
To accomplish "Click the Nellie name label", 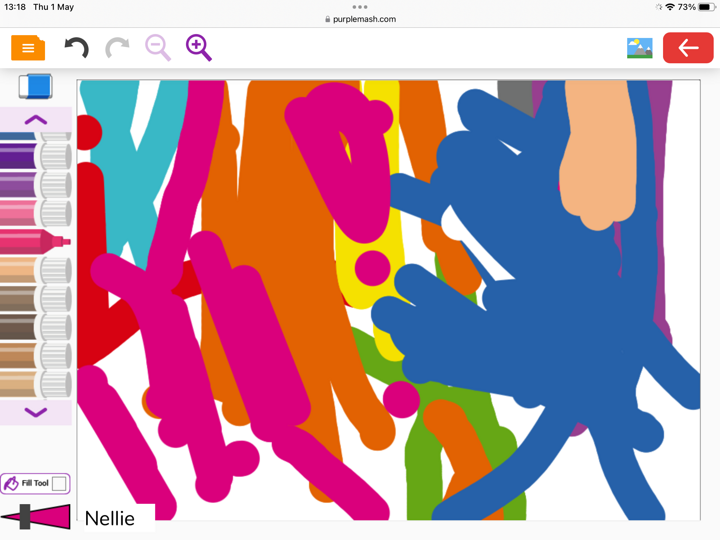I will [110, 519].
